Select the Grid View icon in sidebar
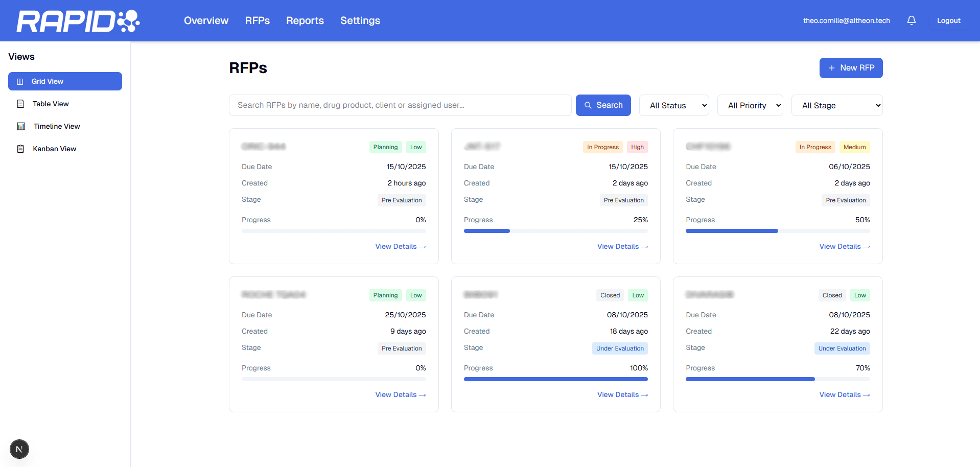This screenshot has height=467, width=980. [20, 81]
